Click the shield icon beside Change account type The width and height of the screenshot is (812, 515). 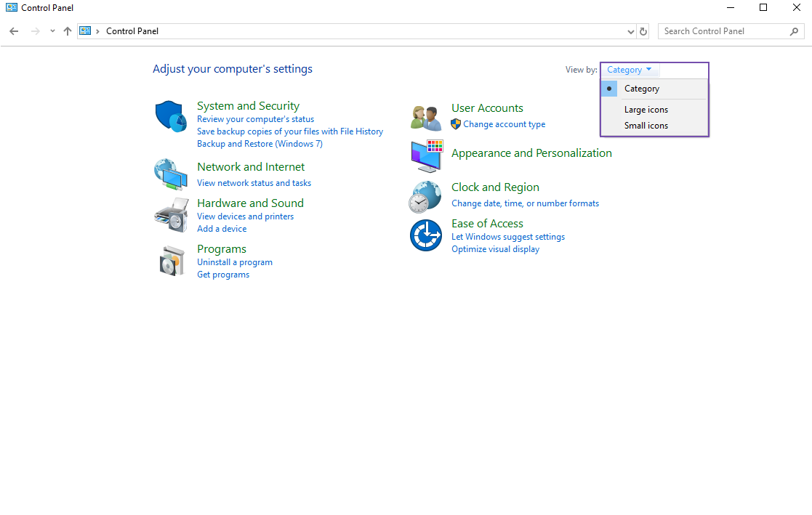[456, 124]
